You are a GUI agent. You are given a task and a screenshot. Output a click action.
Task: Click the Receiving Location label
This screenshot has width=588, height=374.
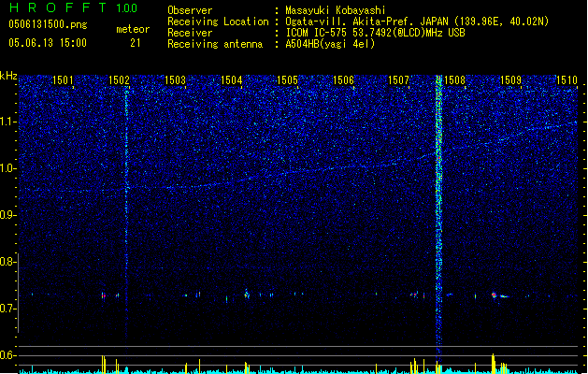click(x=218, y=22)
